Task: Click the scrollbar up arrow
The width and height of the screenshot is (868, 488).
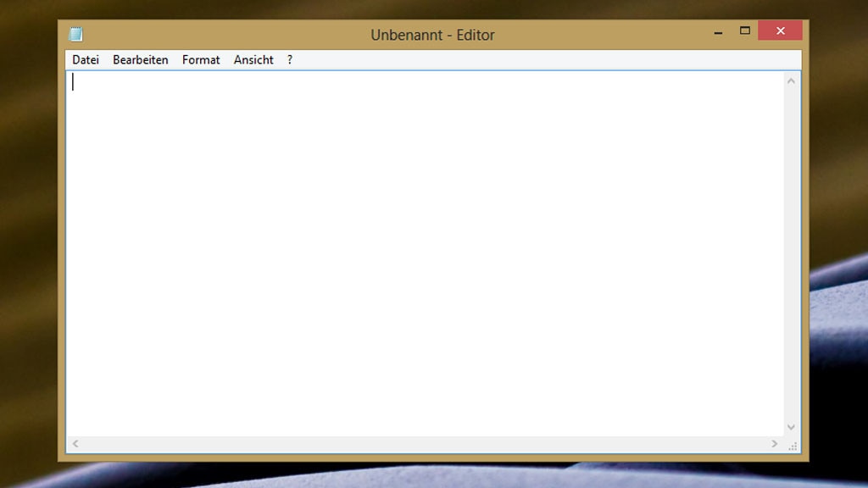Action: pos(791,81)
